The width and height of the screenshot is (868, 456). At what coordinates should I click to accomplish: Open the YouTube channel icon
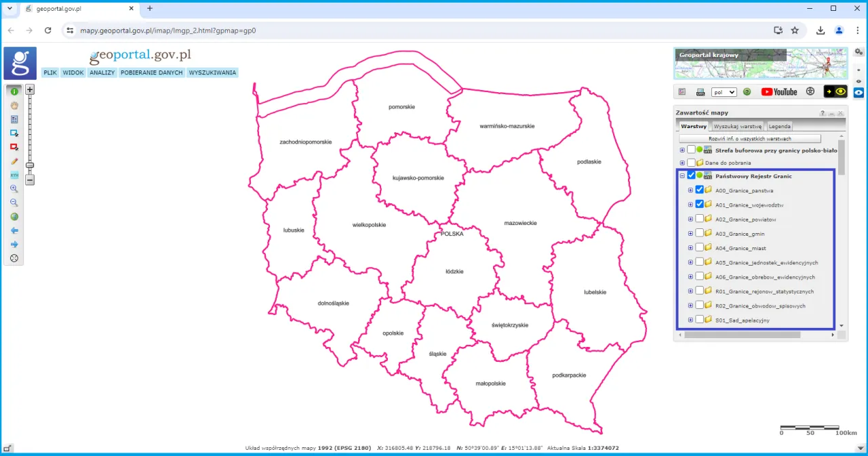(x=780, y=91)
